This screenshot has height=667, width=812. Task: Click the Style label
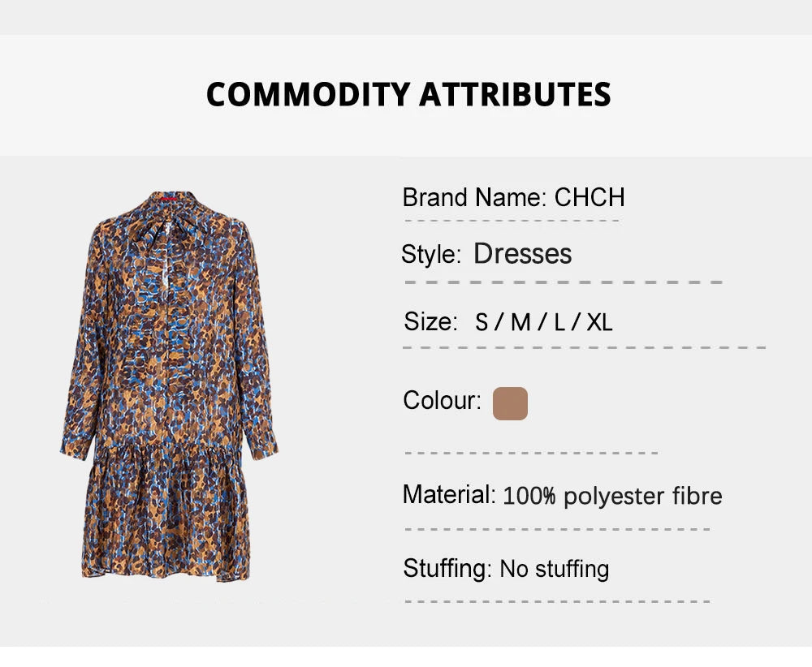[x=431, y=254]
